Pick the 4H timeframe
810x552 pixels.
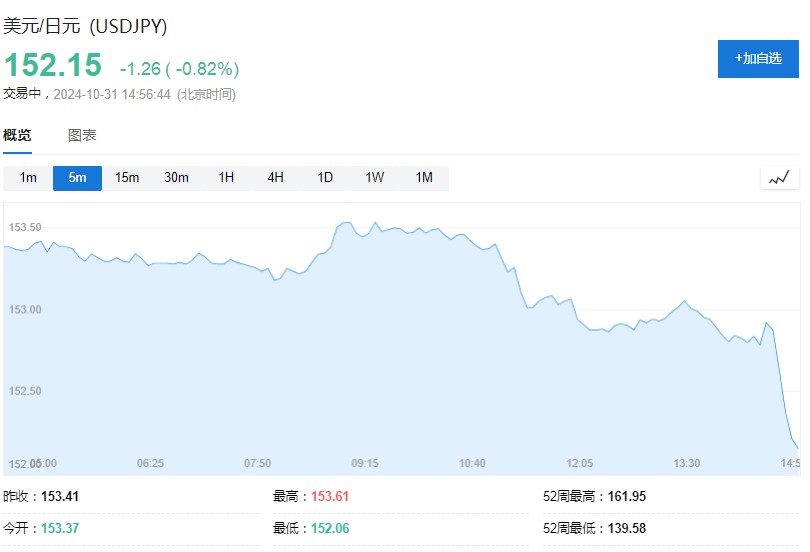coord(275,178)
